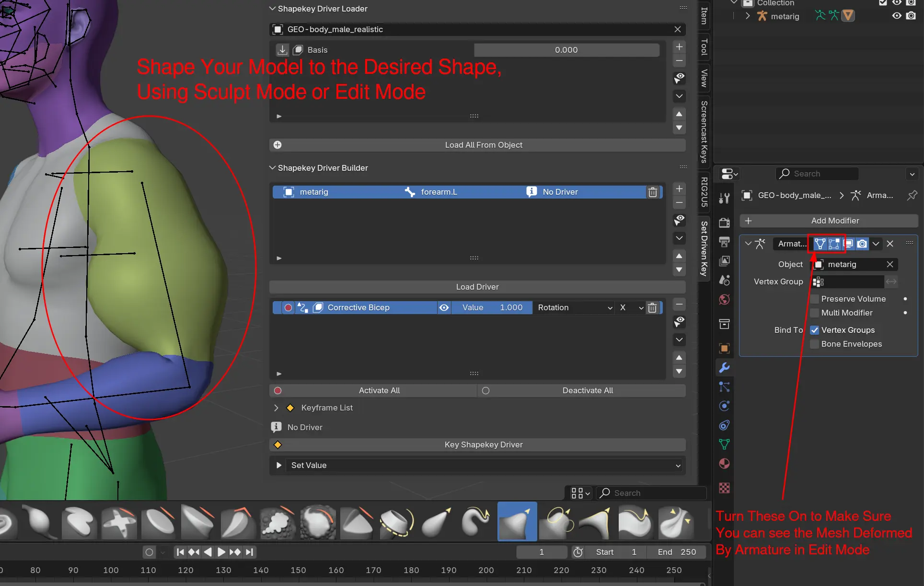924x586 pixels.
Task: Open the Material properties tab
Action: tap(724, 464)
